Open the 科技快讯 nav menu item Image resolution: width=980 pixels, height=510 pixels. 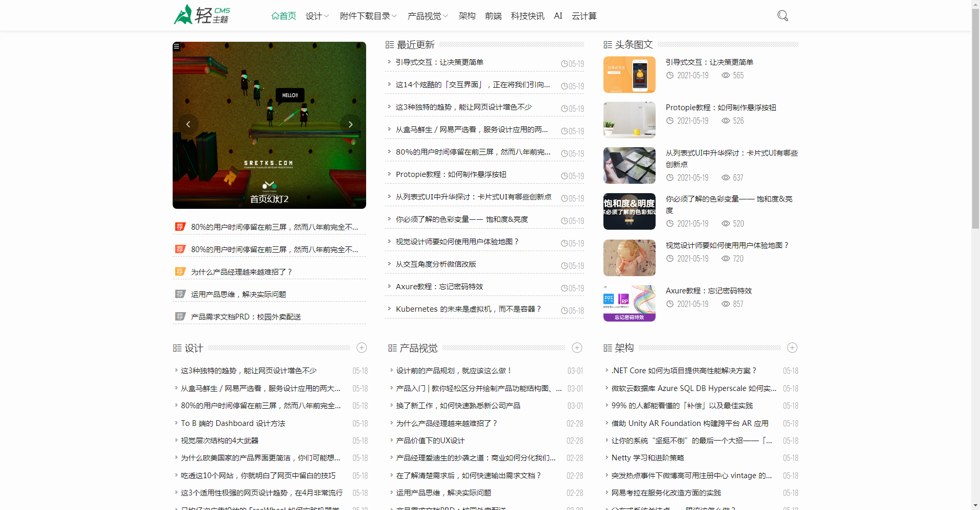click(528, 16)
